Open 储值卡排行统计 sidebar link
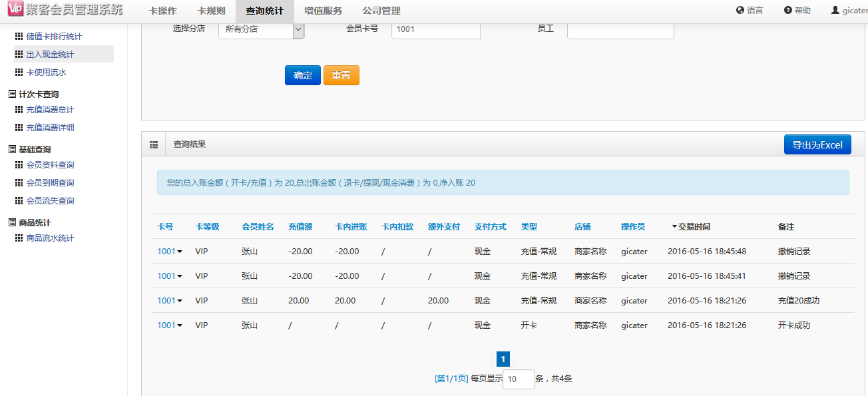 (x=54, y=37)
